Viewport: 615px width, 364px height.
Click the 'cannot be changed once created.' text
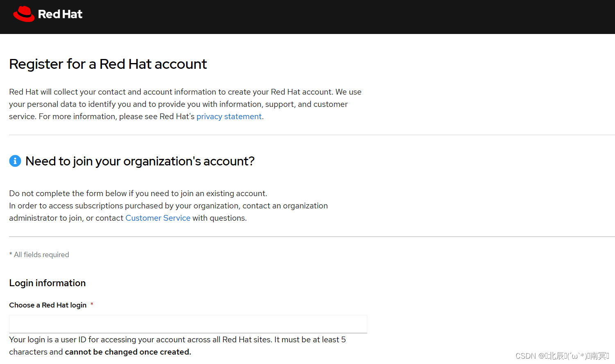(128, 352)
